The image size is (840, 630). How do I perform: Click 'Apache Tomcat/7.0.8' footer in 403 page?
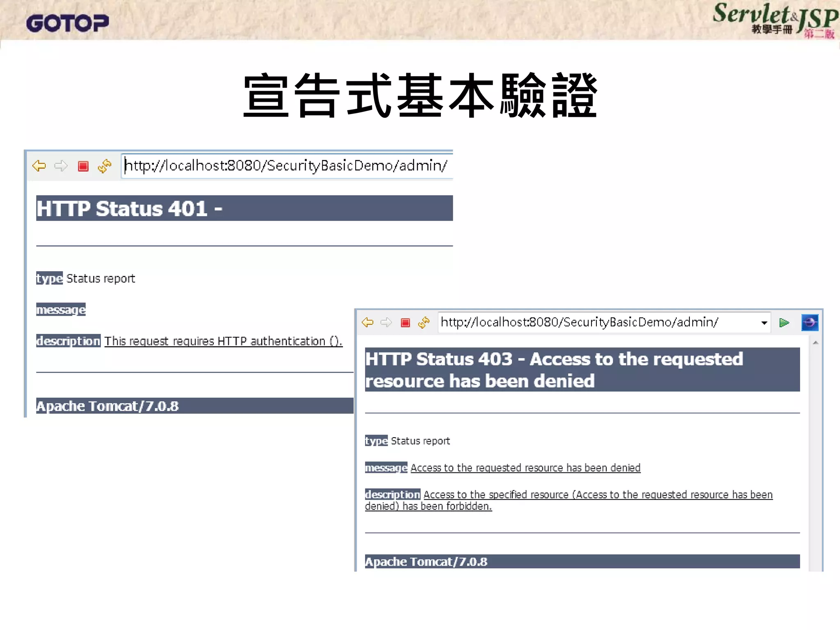click(426, 562)
